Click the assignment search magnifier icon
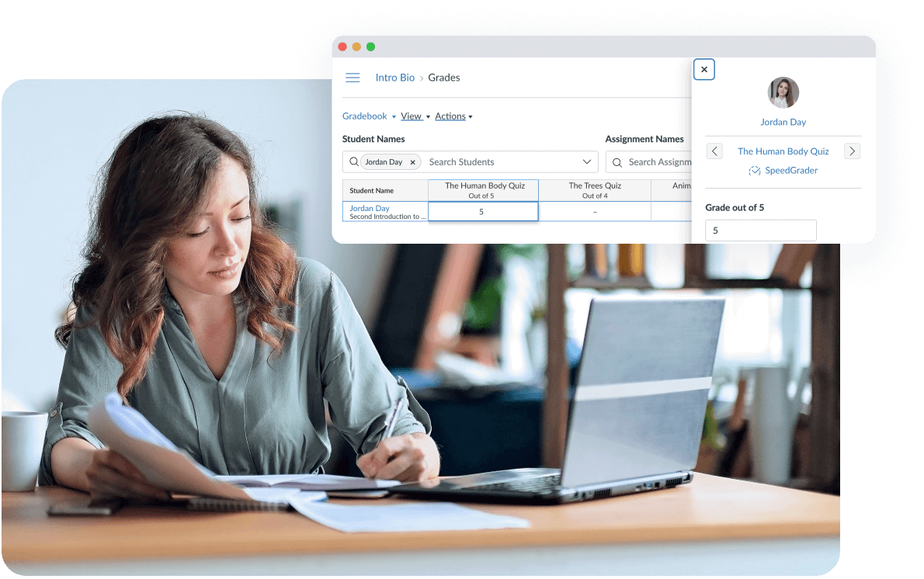 [x=618, y=162]
